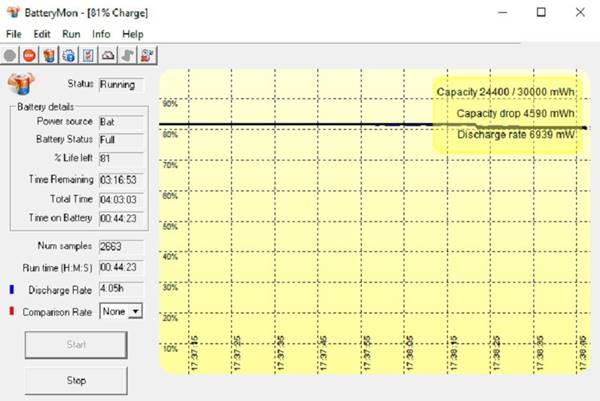Click the blue Discharge Rate color marker
The width and height of the screenshot is (600, 401).
click(12, 290)
